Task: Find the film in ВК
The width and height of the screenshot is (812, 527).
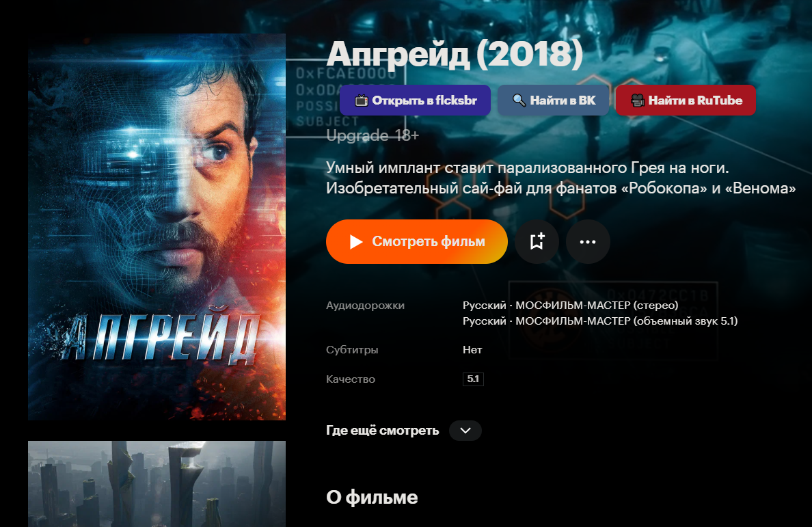Action: 553,100
